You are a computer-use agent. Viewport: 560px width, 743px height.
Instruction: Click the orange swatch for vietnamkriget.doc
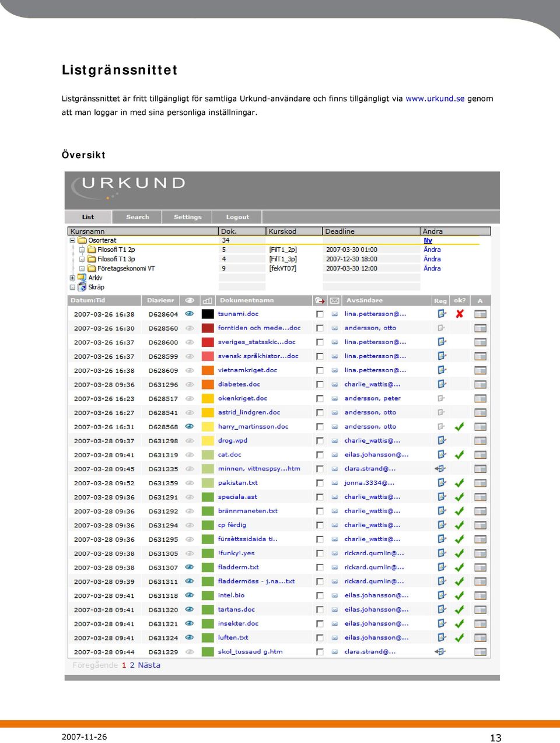point(208,370)
